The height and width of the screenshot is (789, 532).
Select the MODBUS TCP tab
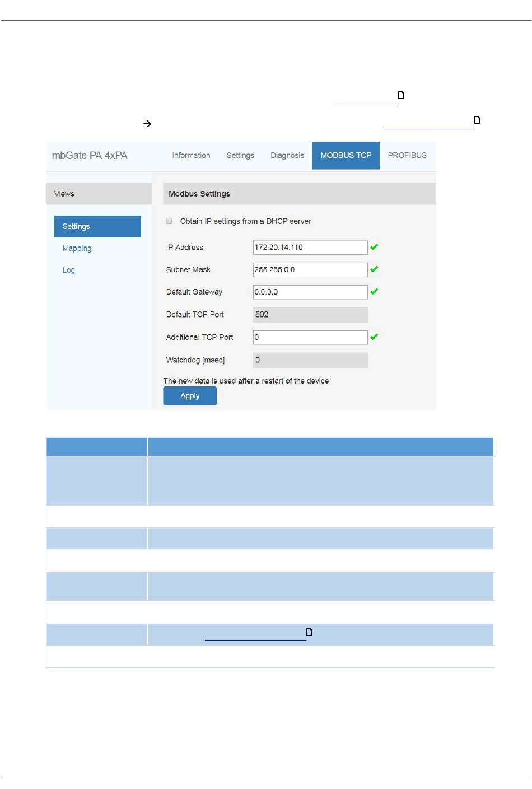click(346, 156)
